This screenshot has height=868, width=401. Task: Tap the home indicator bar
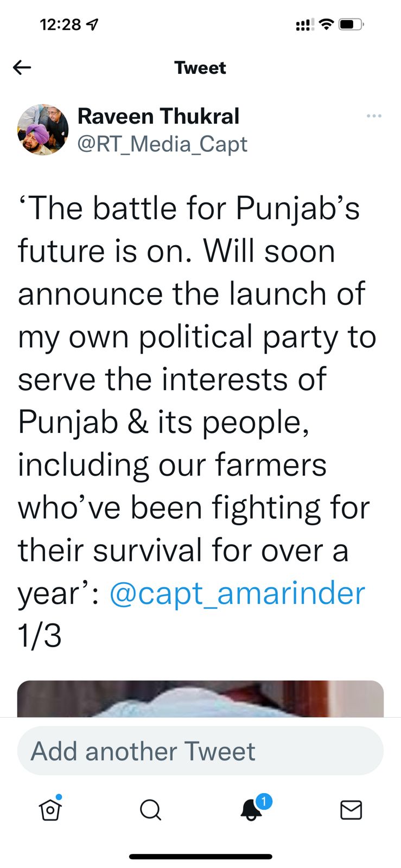pyautogui.click(x=200, y=857)
